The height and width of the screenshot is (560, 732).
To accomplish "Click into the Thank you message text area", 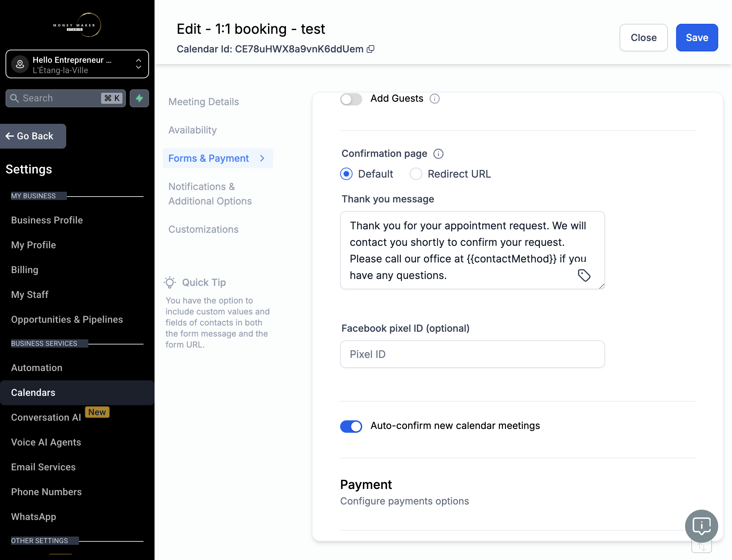I will click(x=472, y=250).
